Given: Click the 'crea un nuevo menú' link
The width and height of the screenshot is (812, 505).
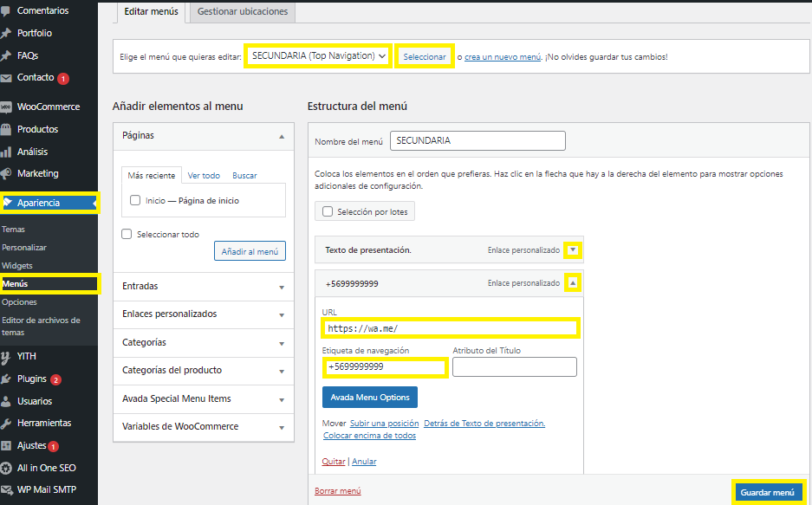Looking at the screenshot, I should tap(503, 57).
